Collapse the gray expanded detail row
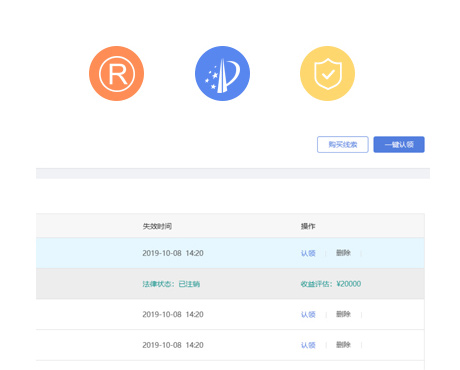The height and width of the screenshot is (370, 460). (x=230, y=284)
